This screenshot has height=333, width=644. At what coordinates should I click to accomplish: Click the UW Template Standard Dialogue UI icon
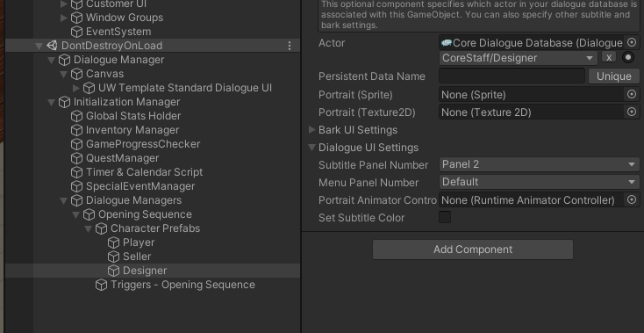pyautogui.click(x=89, y=88)
